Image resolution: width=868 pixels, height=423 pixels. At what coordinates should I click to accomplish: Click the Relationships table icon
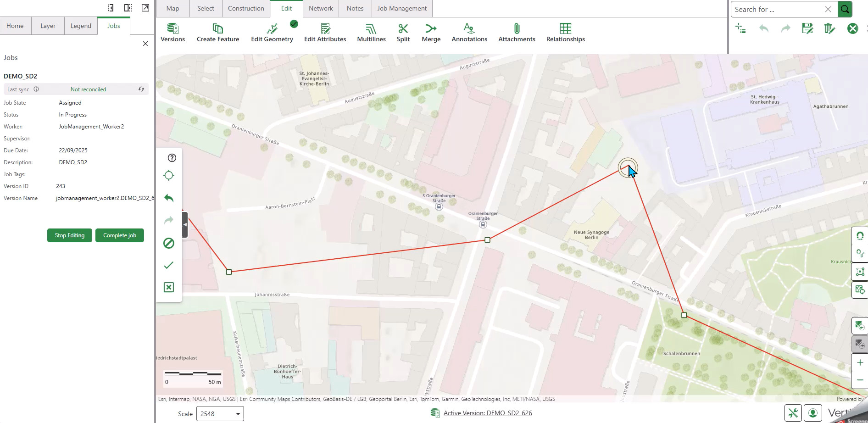click(x=565, y=33)
